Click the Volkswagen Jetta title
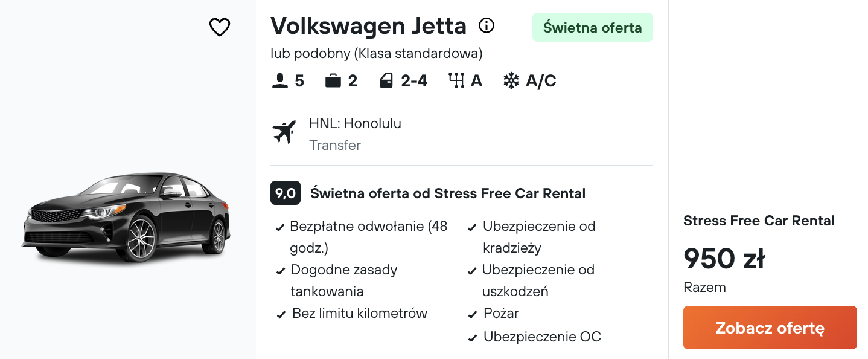Screen dimensions: 868x359 click(x=368, y=26)
